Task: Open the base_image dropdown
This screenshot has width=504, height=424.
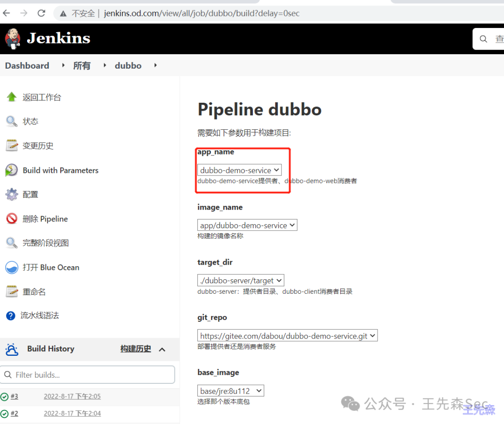Action: point(231,390)
